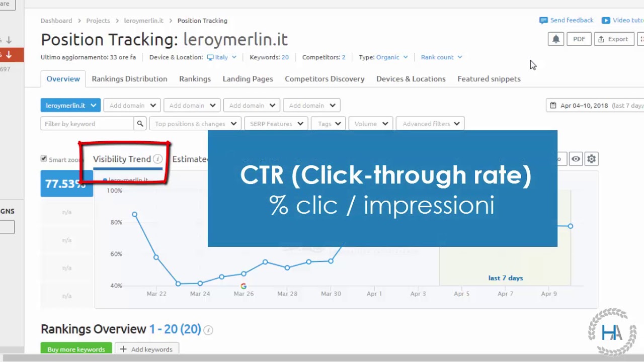Open Send feedback link
The image size is (644, 362).
click(567, 20)
